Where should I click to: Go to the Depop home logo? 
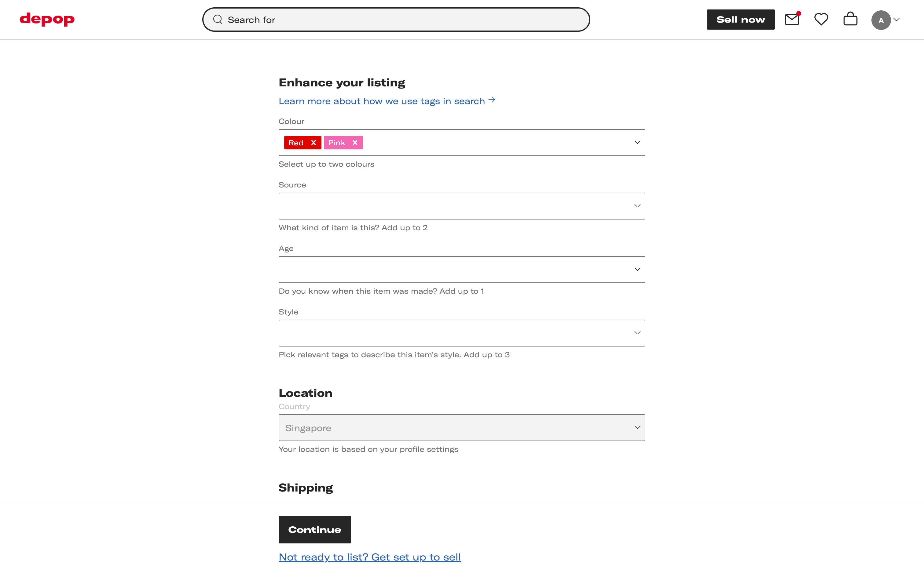pyautogui.click(x=47, y=20)
